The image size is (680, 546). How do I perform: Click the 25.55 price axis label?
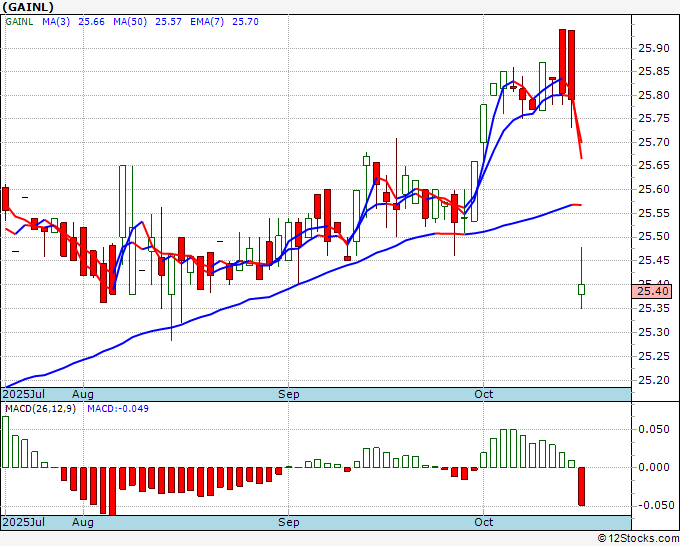click(x=654, y=213)
